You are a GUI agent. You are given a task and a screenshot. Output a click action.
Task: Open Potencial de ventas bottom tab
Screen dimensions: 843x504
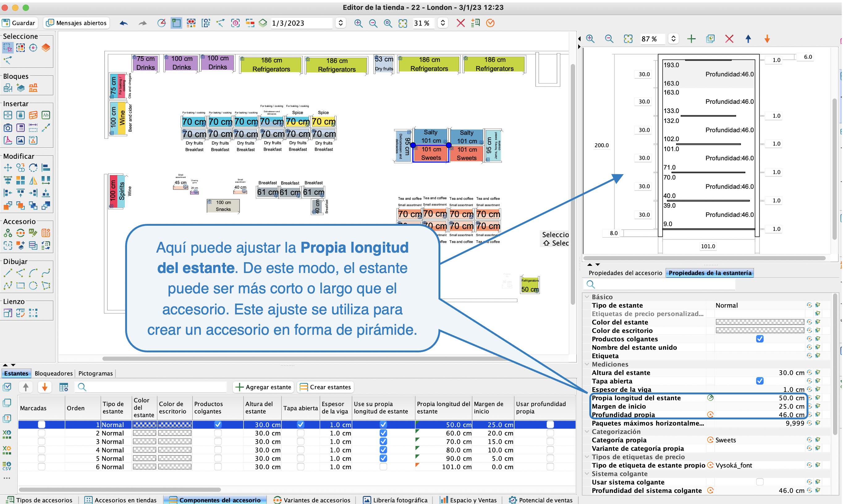click(x=540, y=500)
